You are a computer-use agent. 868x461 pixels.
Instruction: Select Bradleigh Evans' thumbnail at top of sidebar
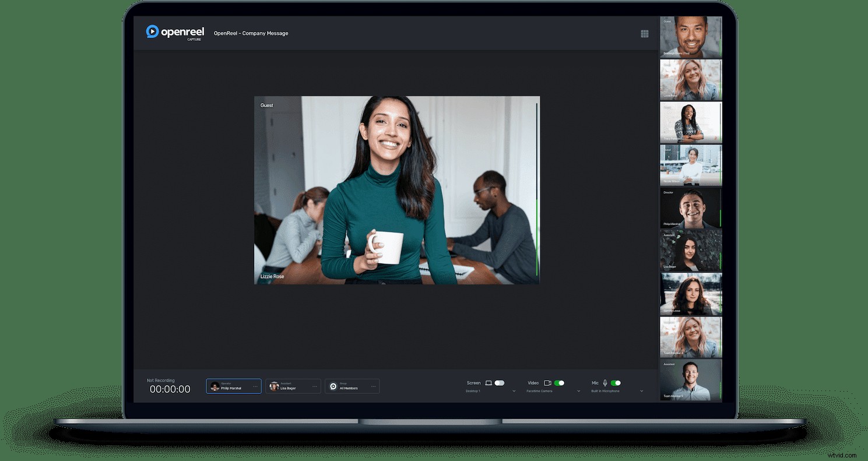(x=690, y=36)
